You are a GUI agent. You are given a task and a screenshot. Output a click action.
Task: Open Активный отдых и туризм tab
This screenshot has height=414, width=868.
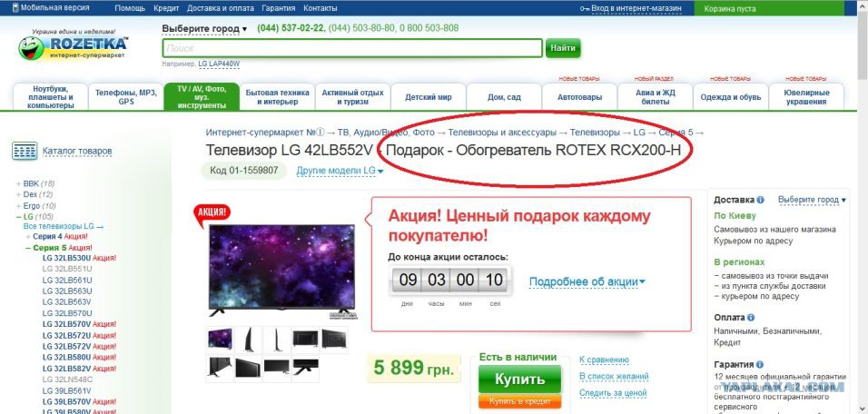point(352,97)
